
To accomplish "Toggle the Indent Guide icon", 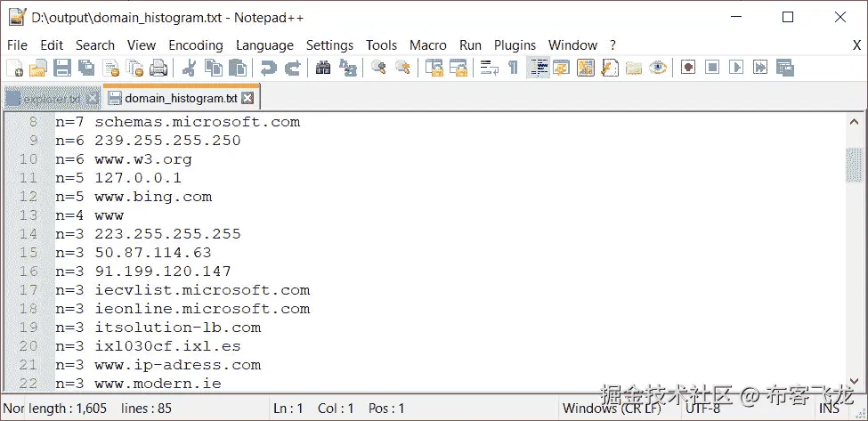I will click(538, 68).
